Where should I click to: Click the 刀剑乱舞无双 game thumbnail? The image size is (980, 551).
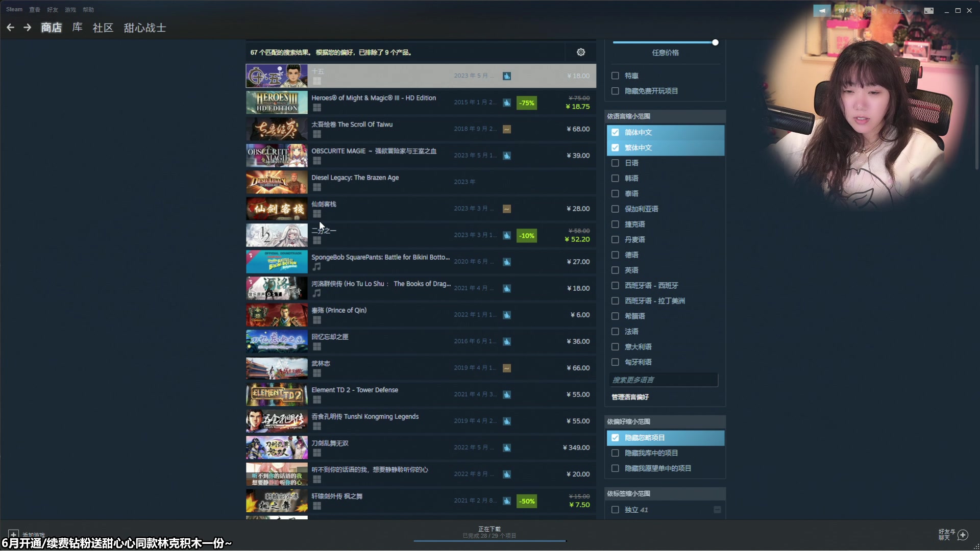[277, 447]
